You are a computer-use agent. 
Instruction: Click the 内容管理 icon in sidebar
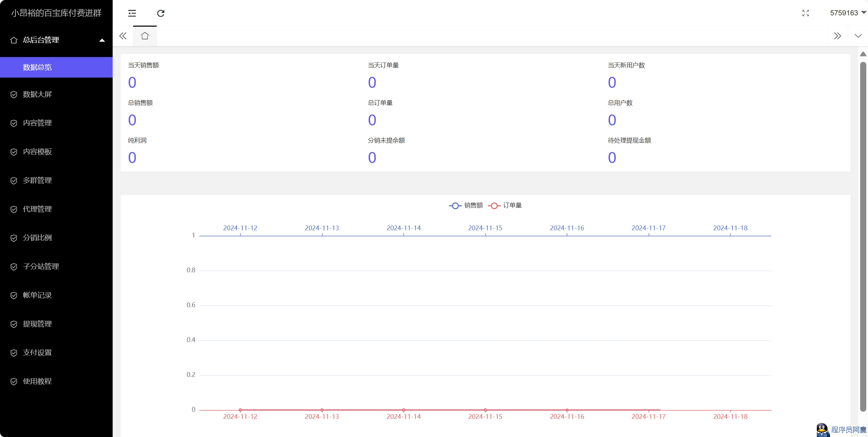click(x=14, y=123)
